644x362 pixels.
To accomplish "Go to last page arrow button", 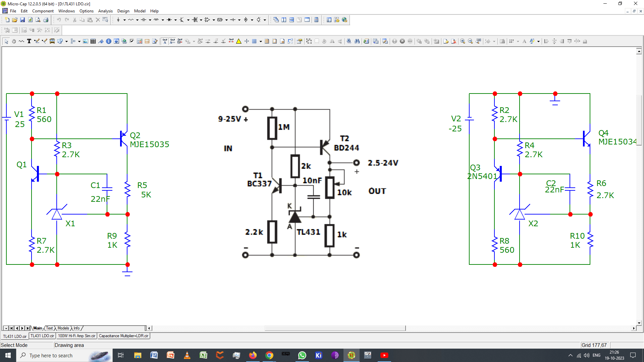I will 28,328.
